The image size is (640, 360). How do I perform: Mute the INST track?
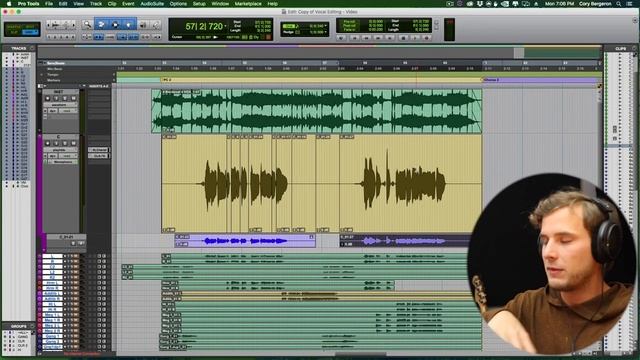point(73,98)
